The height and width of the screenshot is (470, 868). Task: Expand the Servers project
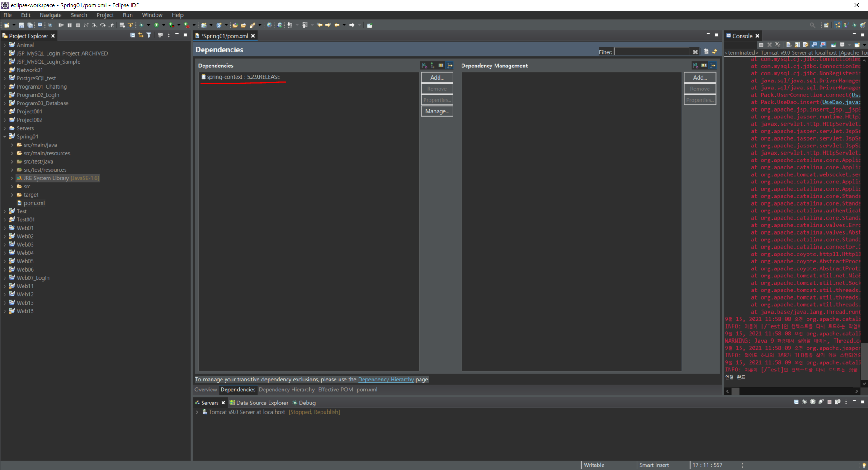tap(5, 128)
